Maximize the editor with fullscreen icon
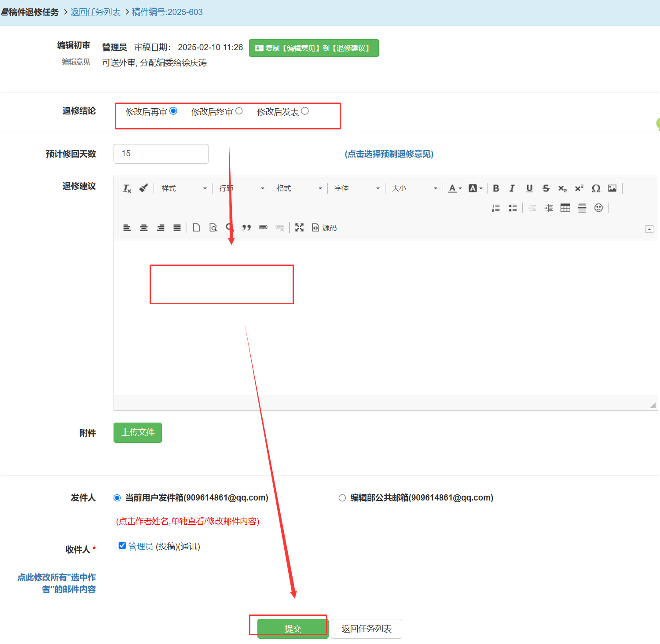 (299, 228)
